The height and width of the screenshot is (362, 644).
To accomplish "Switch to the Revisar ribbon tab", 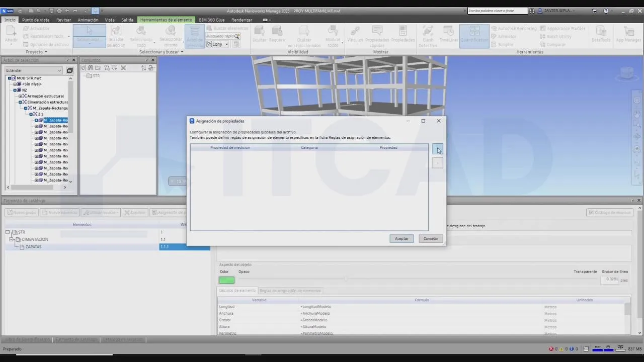I will [x=64, y=20].
